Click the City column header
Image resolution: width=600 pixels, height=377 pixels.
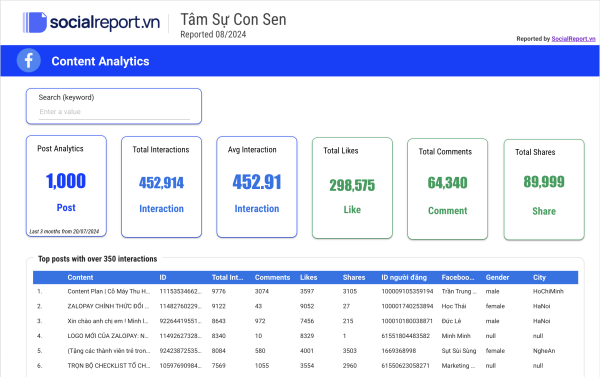539,277
